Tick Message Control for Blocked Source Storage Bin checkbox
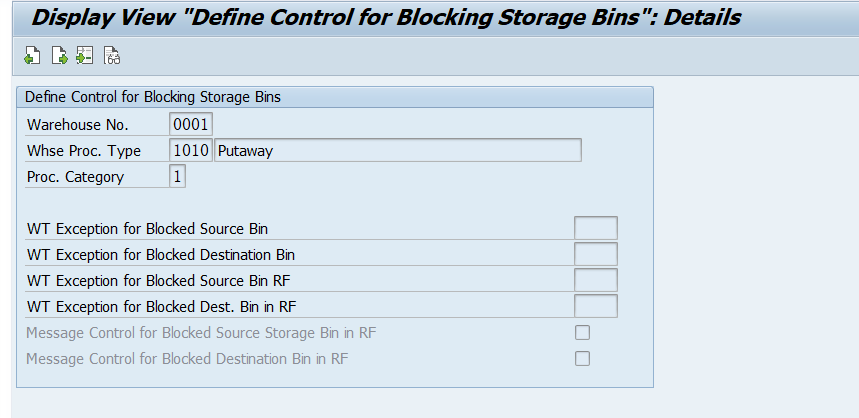Viewport: 859px width, 418px height. (x=582, y=333)
